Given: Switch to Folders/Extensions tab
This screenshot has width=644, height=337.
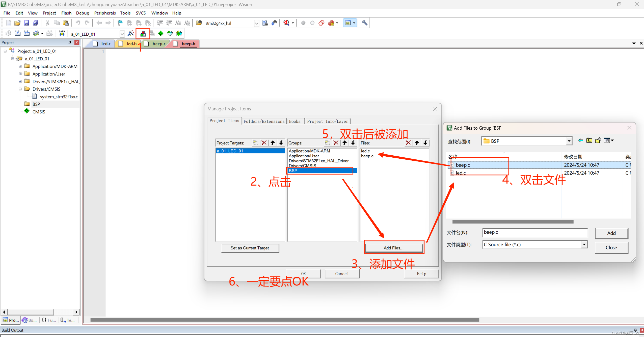Looking at the screenshot, I should point(264,122).
